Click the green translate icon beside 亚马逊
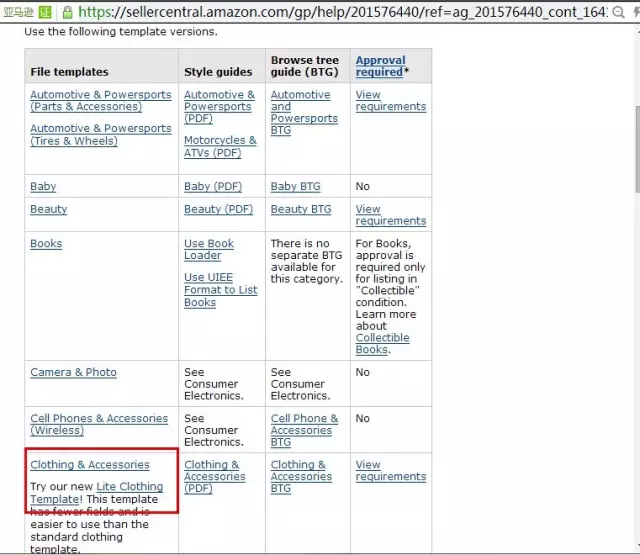This screenshot has width=640, height=555. tap(45, 12)
